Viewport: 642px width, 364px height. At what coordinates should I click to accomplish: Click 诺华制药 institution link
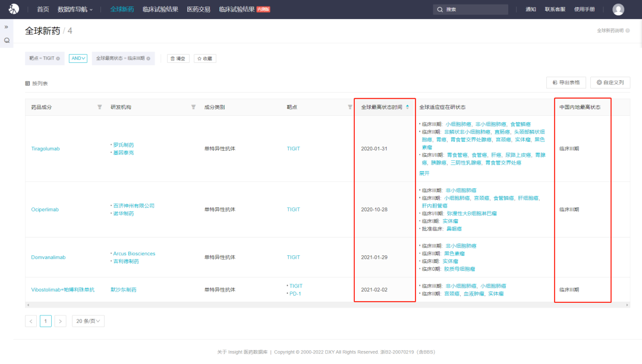pyautogui.click(x=123, y=214)
